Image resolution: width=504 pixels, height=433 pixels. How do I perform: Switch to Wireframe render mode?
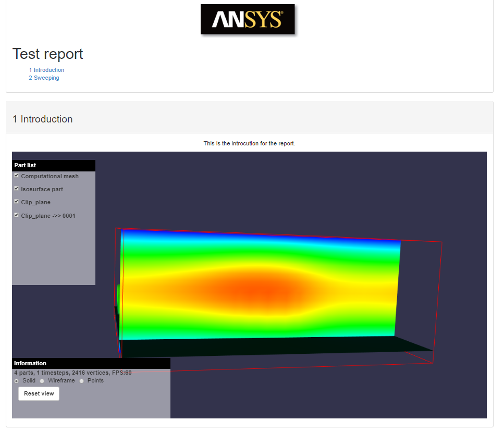[42, 381]
